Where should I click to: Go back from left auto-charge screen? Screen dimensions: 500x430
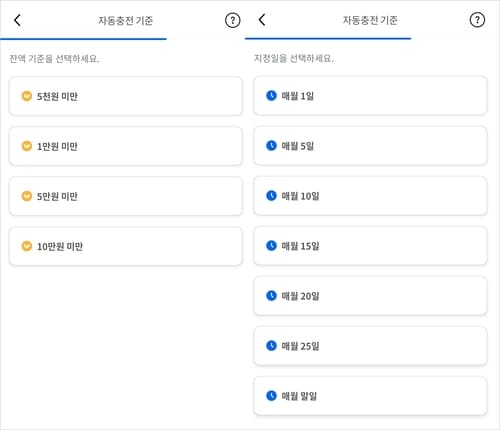point(17,20)
